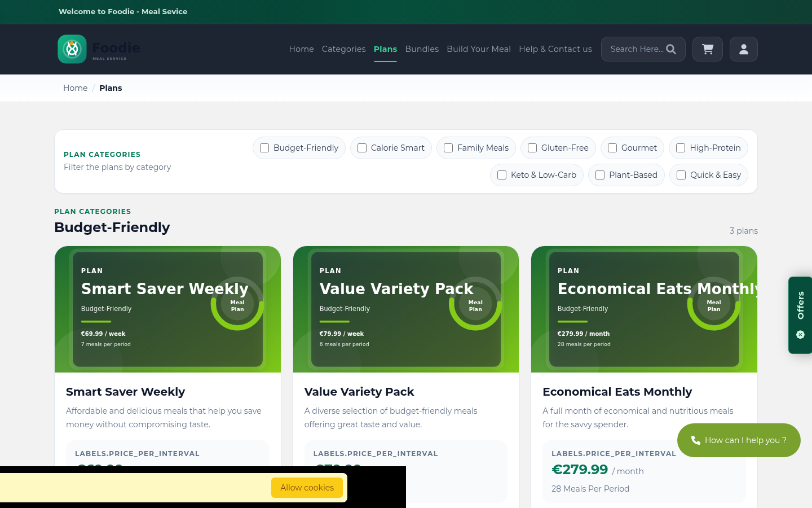Click the phone icon in help chat button
812x508 pixels.
[696, 440]
